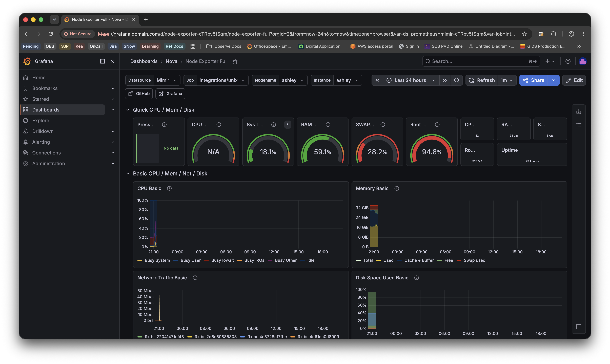Show info for Pressure panel
Image resolution: width=610 pixels, height=364 pixels.
tap(164, 125)
